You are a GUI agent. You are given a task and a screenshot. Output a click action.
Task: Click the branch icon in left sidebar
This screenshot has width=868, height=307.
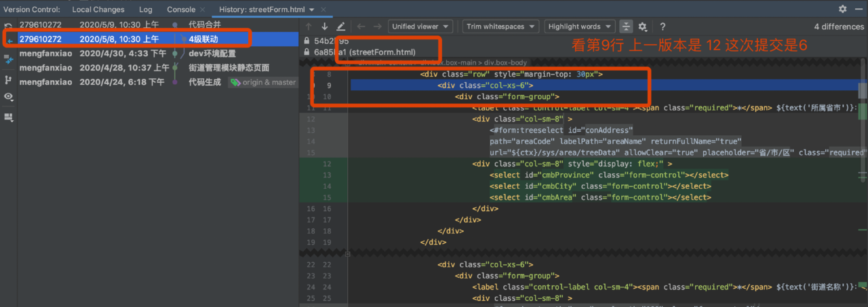point(8,79)
